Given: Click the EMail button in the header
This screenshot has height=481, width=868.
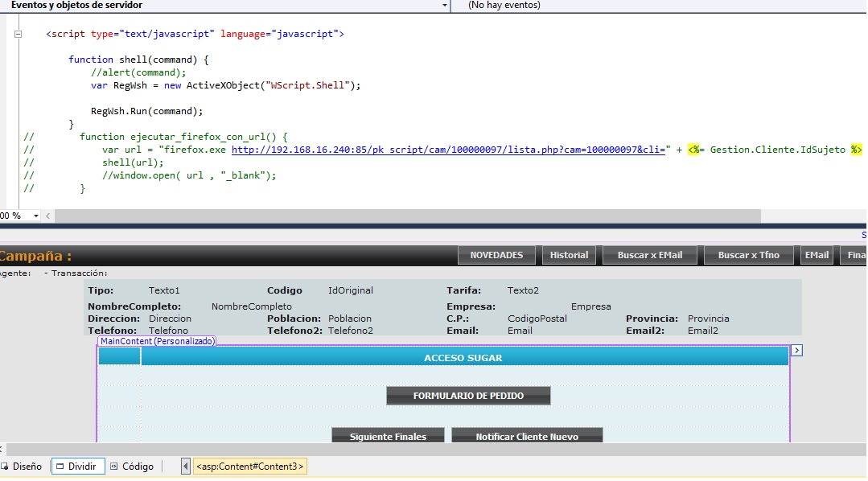Looking at the screenshot, I should pos(817,255).
